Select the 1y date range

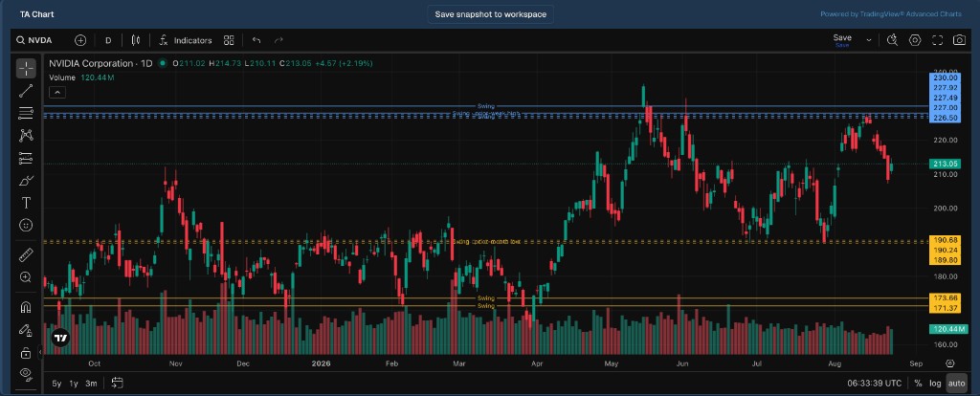(x=74, y=383)
